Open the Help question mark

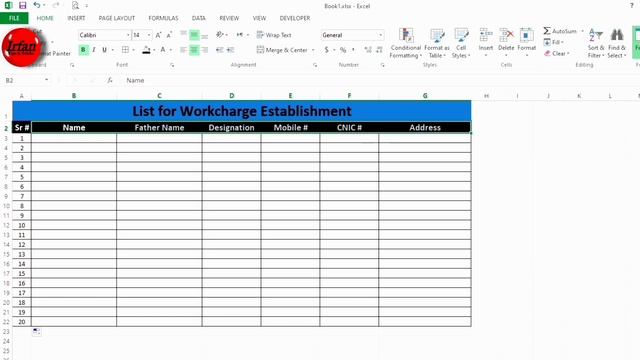pos(631,6)
